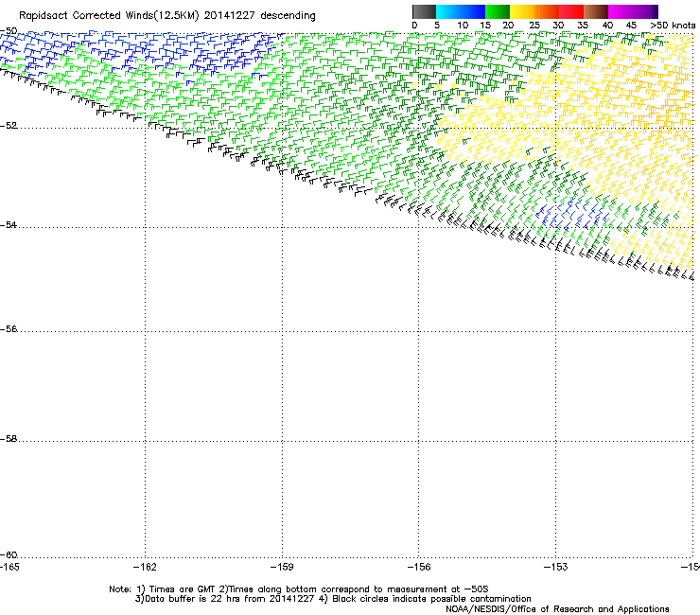The image size is (700, 615).
Task: Click the red 30-35 knots legend swatch
Action: pos(571,11)
